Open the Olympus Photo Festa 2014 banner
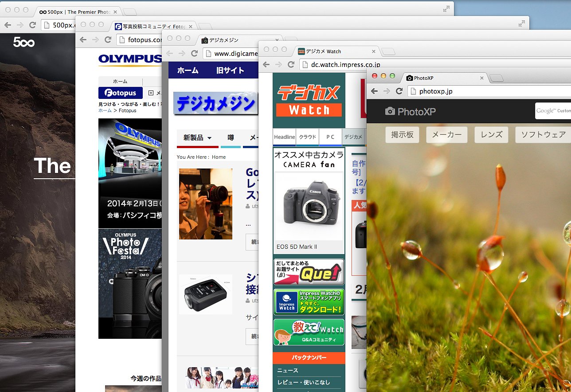Screen dimensions: 571x392 pos(130,284)
